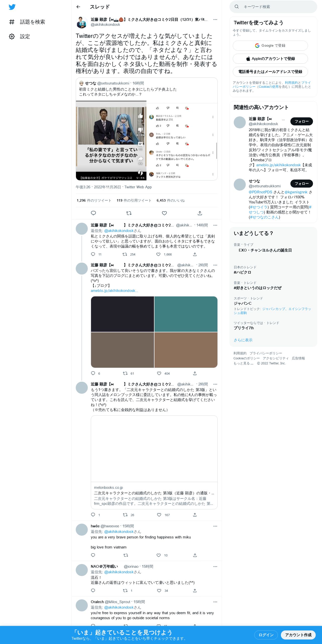Viewport: 322px width, 644px height.
Task: Go back using the arrow beside スレッド
Action: pos(78,7)
